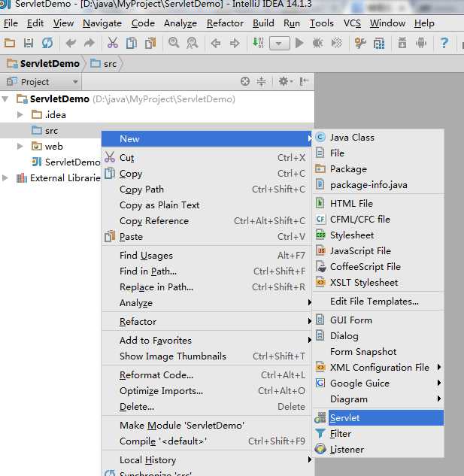Click Optimize Imports context entry
Image resolution: width=464 pixels, height=476 pixels.
(207, 391)
